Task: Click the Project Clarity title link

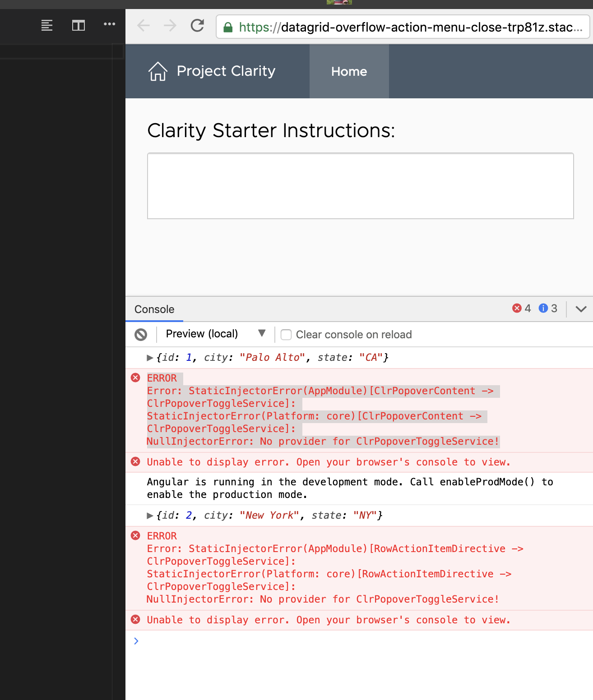Action: pyautogui.click(x=226, y=71)
